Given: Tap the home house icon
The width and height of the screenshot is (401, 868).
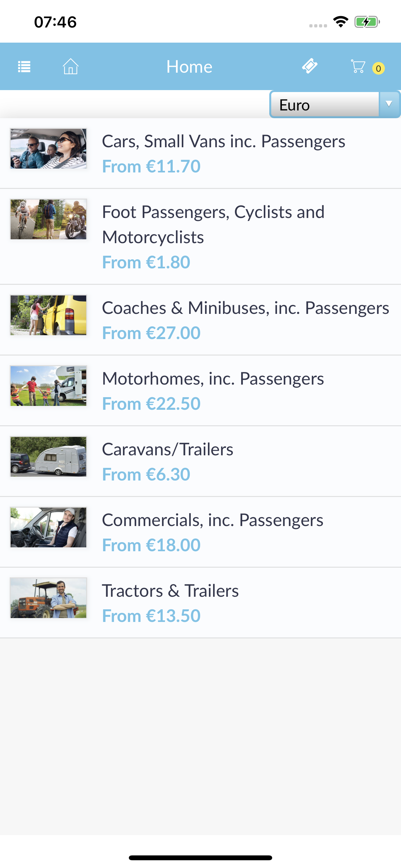Looking at the screenshot, I should click(x=70, y=66).
